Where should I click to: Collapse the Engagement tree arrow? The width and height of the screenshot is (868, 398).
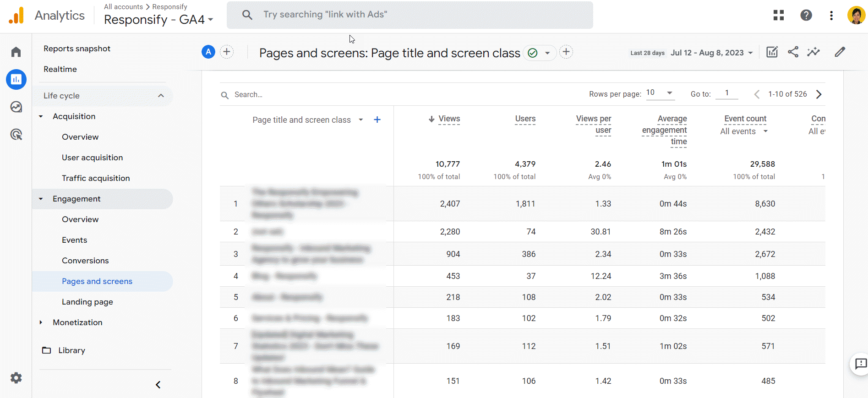tap(41, 199)
